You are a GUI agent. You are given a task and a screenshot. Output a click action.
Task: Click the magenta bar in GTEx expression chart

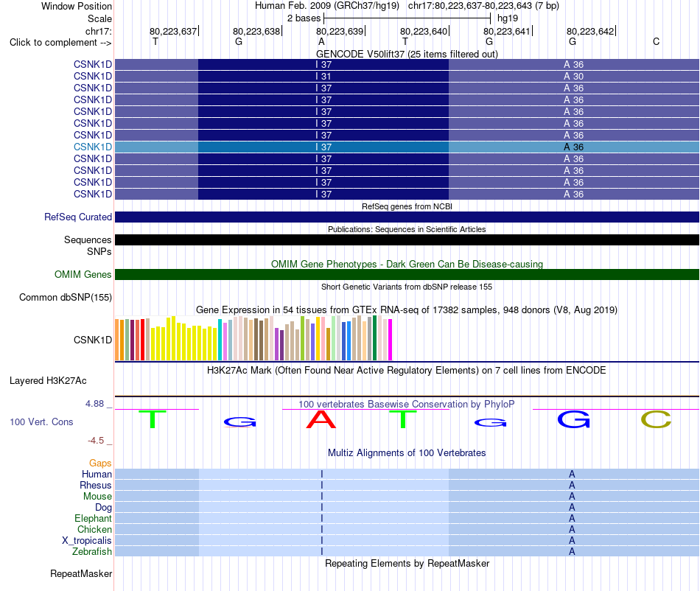coord(391,340)
